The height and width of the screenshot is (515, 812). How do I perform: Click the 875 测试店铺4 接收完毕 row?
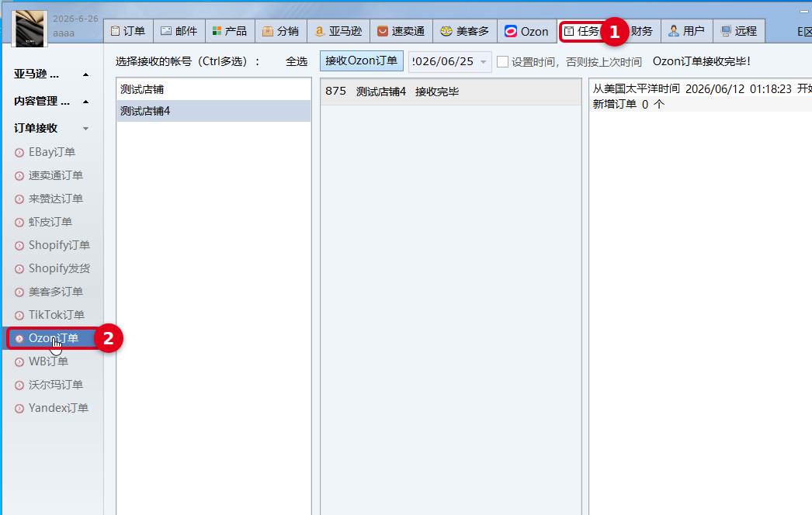coord(450,92)
